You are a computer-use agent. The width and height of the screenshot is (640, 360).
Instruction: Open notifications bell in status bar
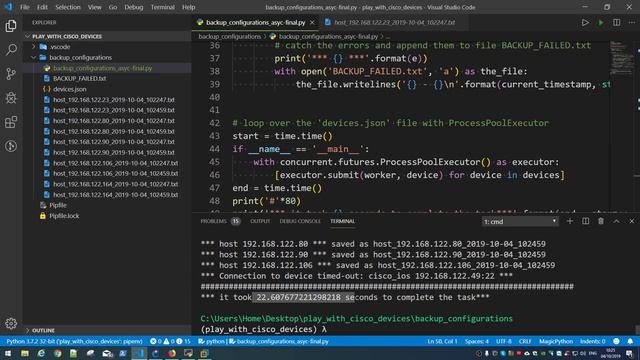coord(630,341)
